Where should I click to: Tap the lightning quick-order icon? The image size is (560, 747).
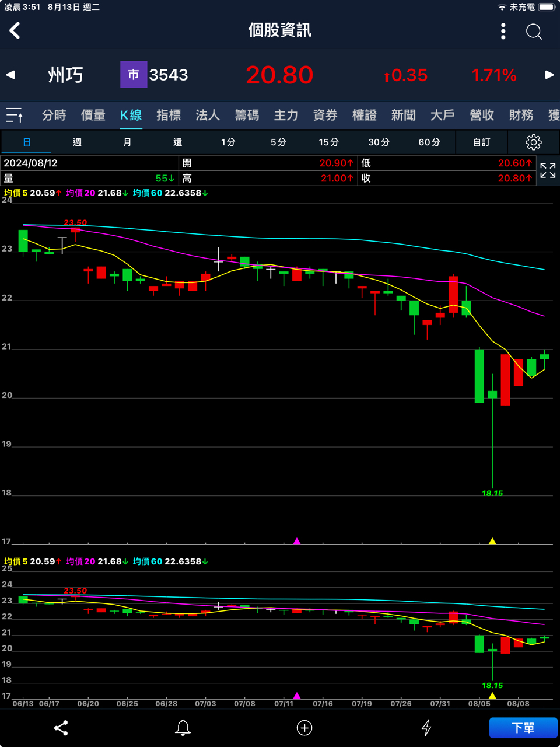tap(426, 728)
